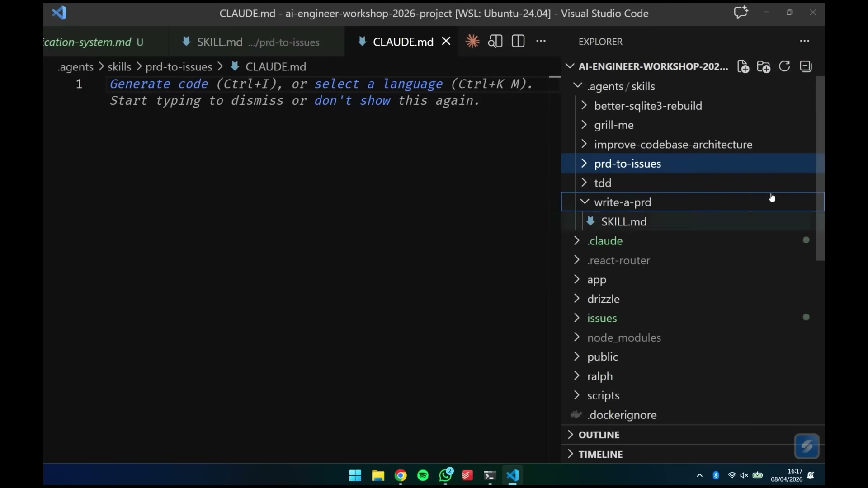Open the chat feedback icon in title bar

click(741, 13)
